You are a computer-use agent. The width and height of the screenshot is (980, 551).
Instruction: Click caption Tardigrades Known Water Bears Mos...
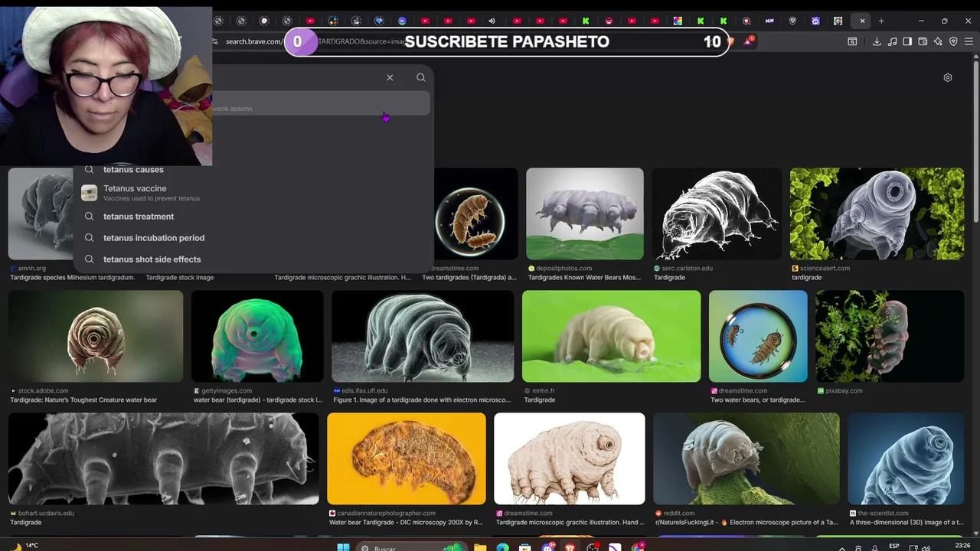(x=585, y=278)
